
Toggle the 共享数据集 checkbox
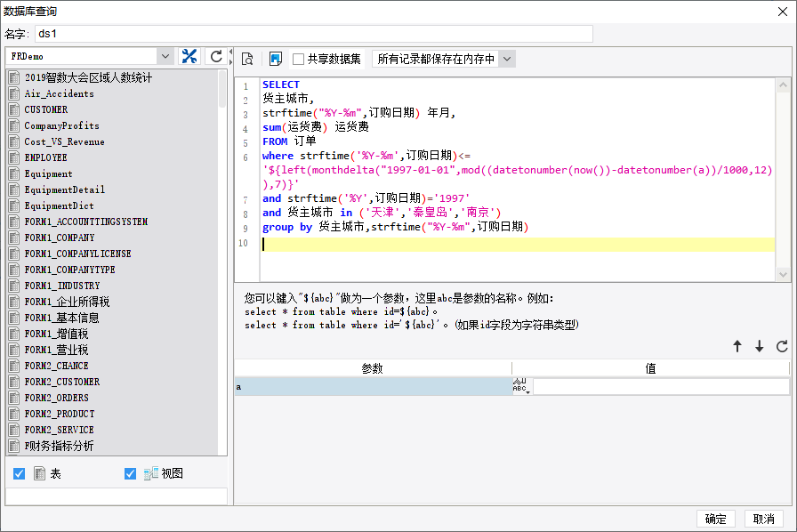pyautogui.click(x=298, y=59)
